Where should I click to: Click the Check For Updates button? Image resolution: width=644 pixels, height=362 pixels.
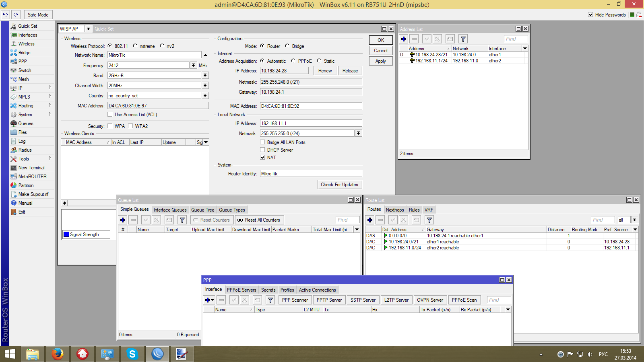[339, 185]
